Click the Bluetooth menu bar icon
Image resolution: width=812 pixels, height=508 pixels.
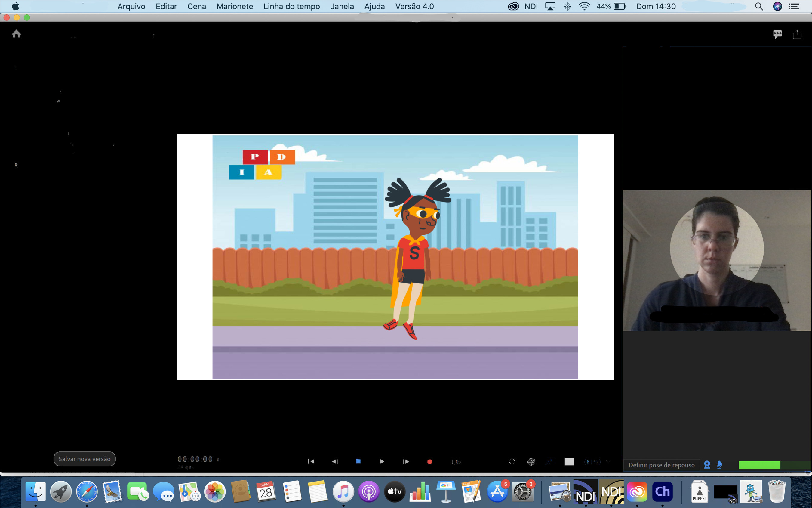[567, 6]
